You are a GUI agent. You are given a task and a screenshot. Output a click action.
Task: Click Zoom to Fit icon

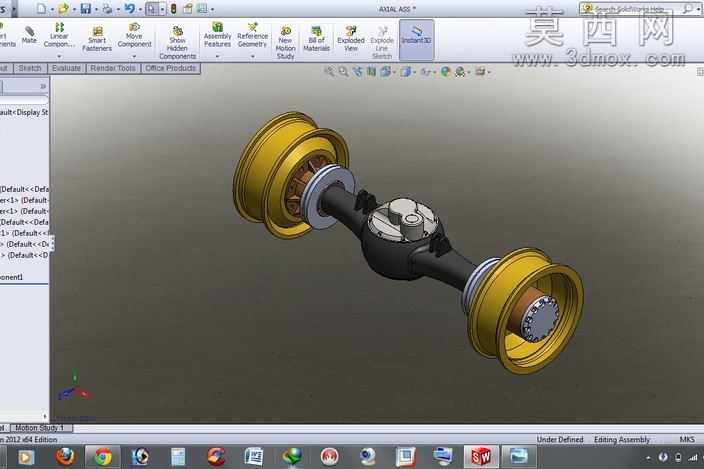[x=329, y=71]
